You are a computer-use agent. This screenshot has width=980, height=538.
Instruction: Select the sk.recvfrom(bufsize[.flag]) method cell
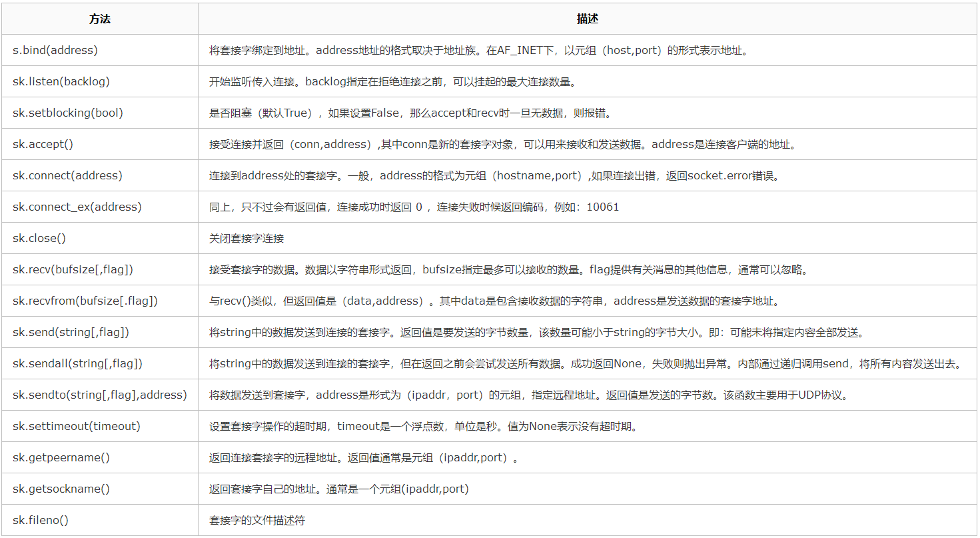click(x=100, y=301)
